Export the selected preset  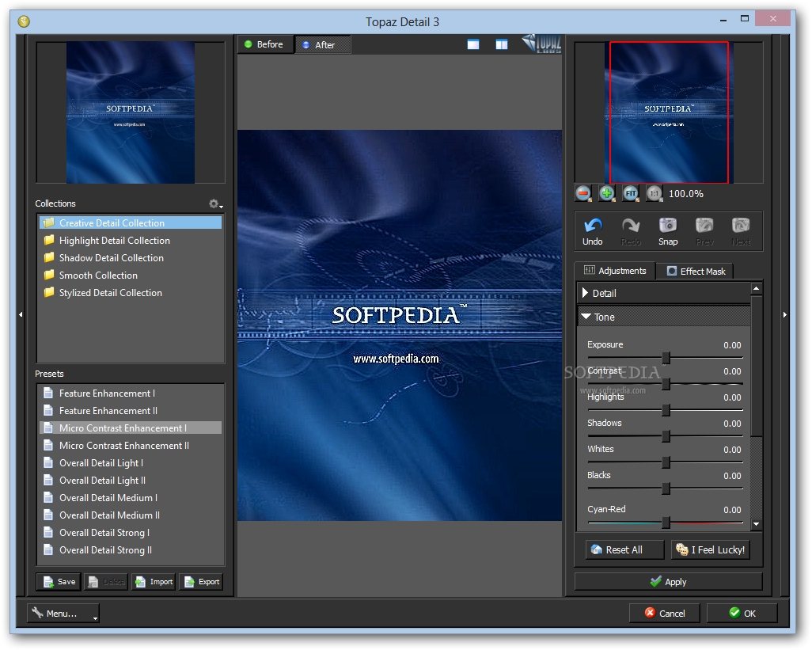coord(202,582)
